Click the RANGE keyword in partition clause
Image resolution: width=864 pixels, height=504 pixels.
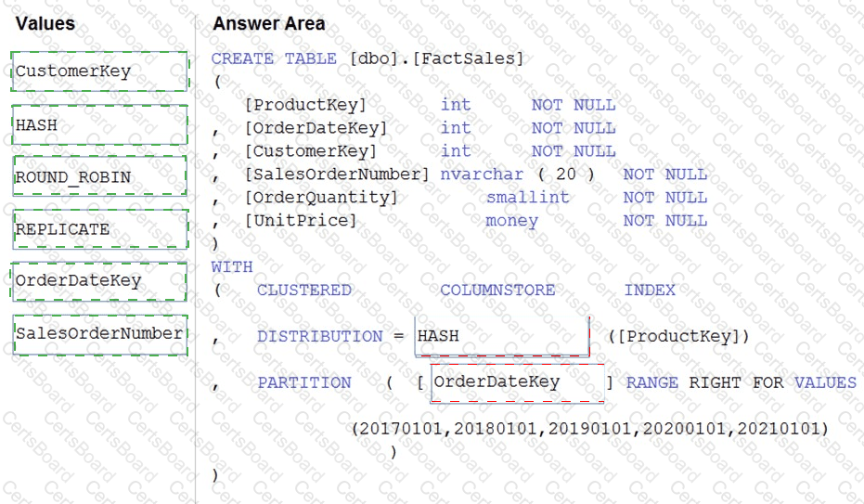(652, 382)
